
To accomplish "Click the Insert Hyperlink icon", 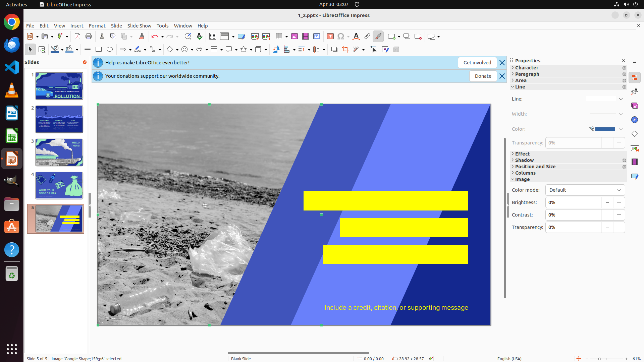I will coord(367,37).
